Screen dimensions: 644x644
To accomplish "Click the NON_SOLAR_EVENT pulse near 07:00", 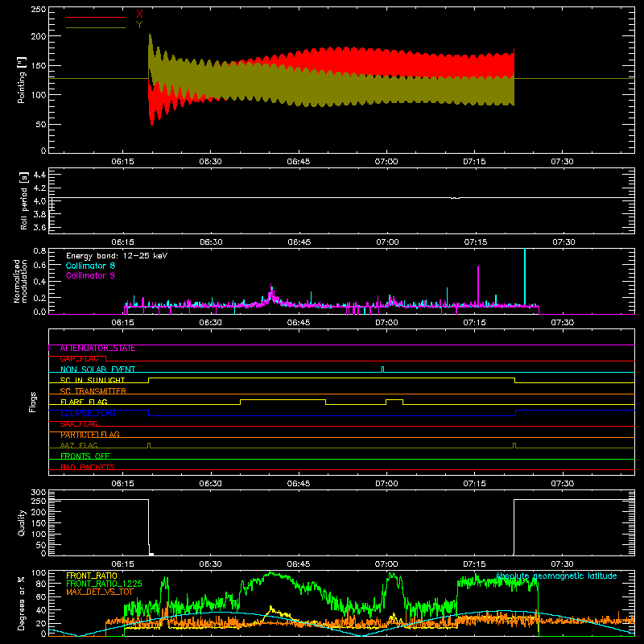I will 383,369.
